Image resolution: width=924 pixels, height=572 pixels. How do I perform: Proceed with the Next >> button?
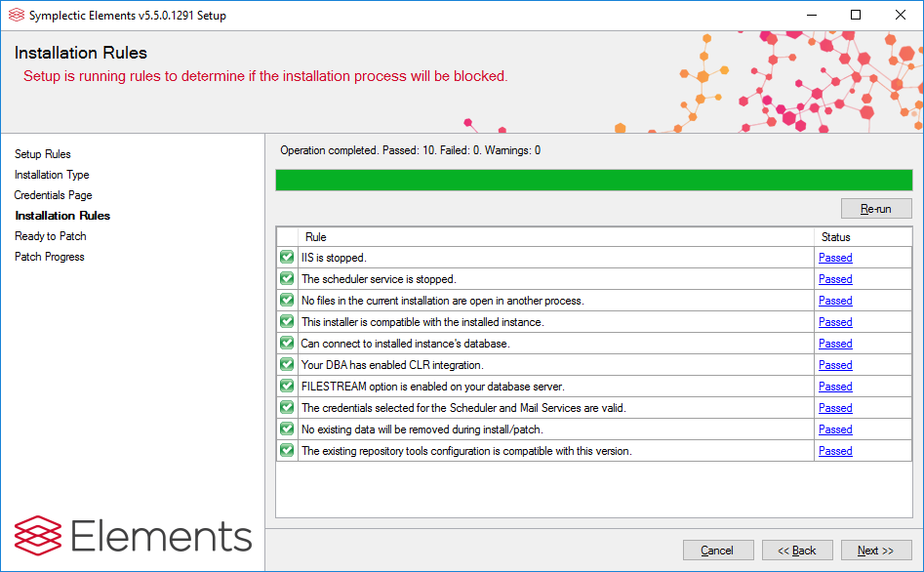pyautogui.click(x=876, y=551)
